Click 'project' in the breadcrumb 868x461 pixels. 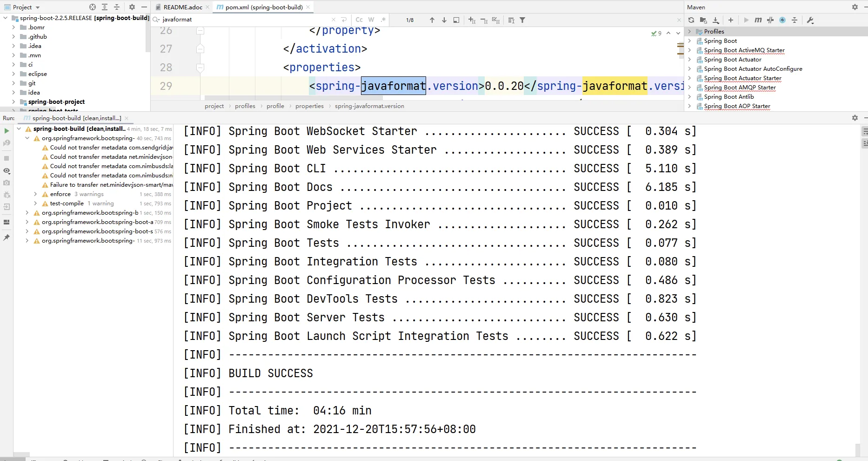coord(214,106)
